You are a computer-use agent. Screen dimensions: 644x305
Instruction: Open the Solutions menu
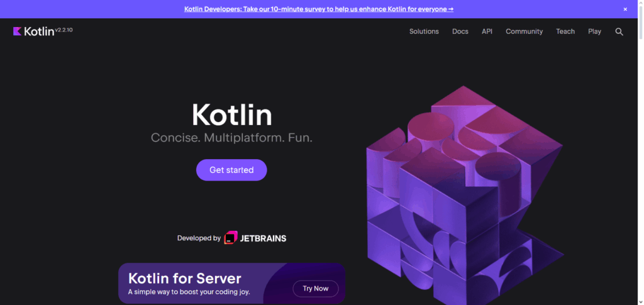pos(424,31)
